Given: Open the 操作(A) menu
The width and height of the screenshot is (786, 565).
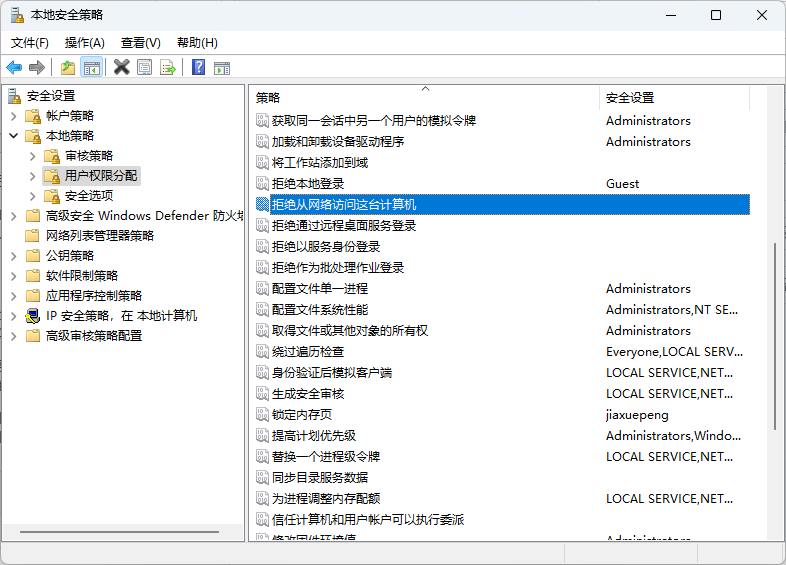Looking at the screenshot, I should (x=84, y=43).
